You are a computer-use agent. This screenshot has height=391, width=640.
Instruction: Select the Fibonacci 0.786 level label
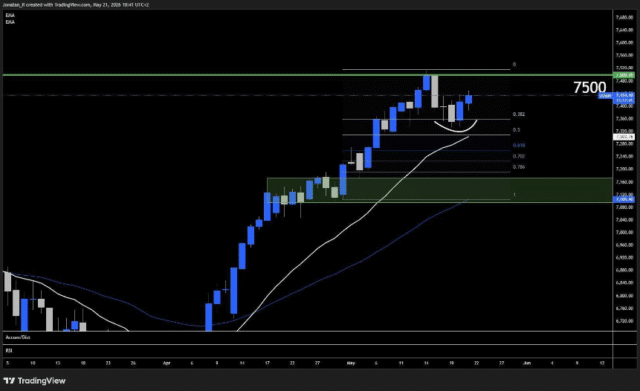pos(519,167)
